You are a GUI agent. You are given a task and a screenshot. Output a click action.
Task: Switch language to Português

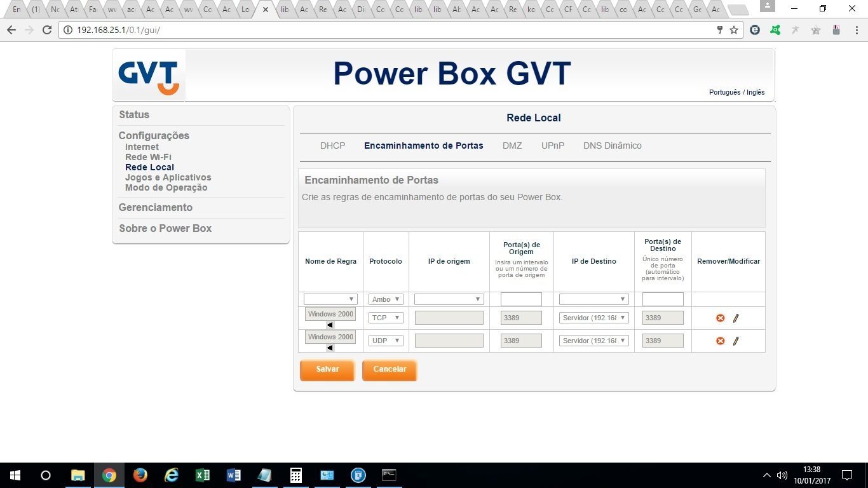tap(724, 92)
